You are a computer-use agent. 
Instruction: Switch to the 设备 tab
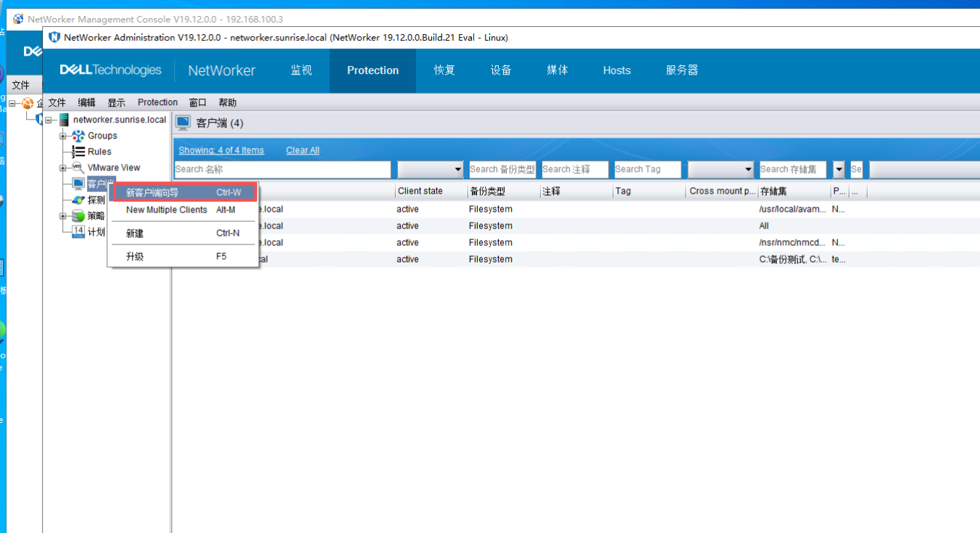pyautogui.click(x=501, y=70)
